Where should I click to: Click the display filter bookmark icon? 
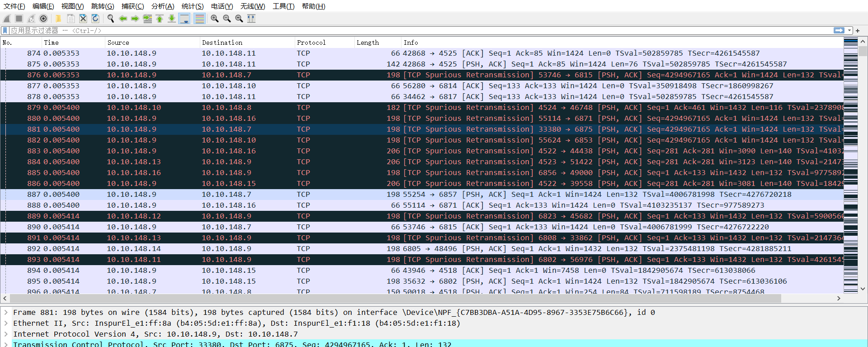[x=5, y=30]
